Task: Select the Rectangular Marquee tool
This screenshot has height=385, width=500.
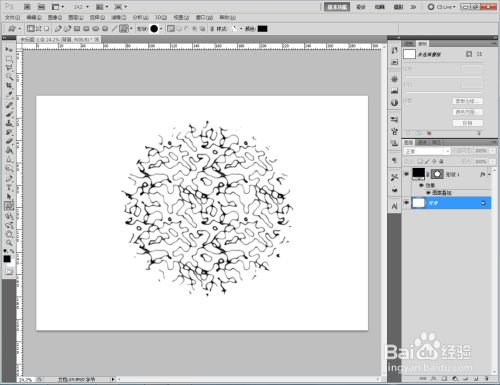Action: click(x=9, y=59)
